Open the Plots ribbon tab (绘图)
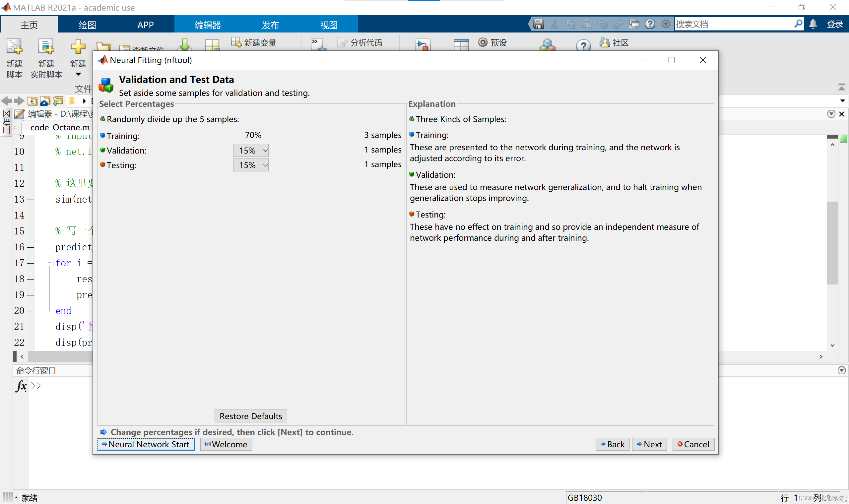 [x=87, y=25]
